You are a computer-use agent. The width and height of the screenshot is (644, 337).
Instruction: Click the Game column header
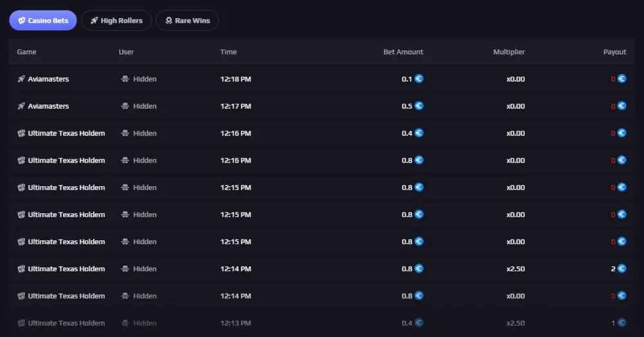tap(26, 52)
